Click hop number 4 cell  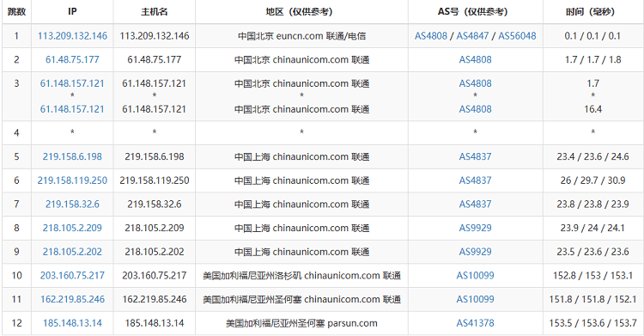click(x=16, y=133)
